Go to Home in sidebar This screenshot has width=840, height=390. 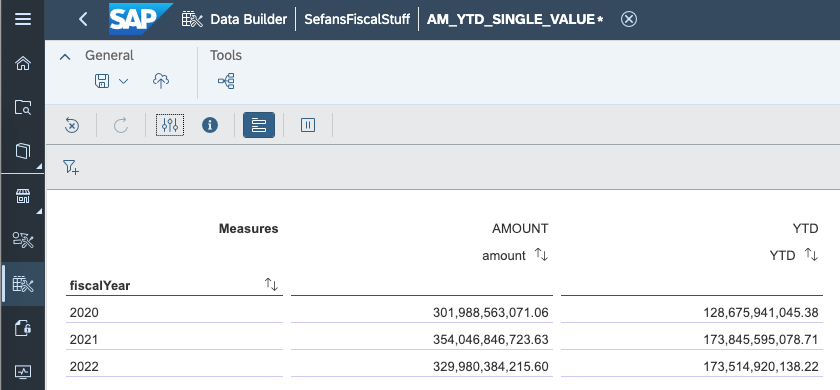coord(22,64)
